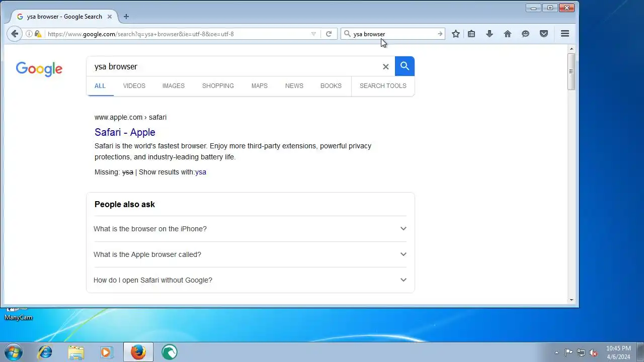Open the ManyCam desktop shortcut
The width and height of the screenshot is (644, 362).
click(19, 314)
